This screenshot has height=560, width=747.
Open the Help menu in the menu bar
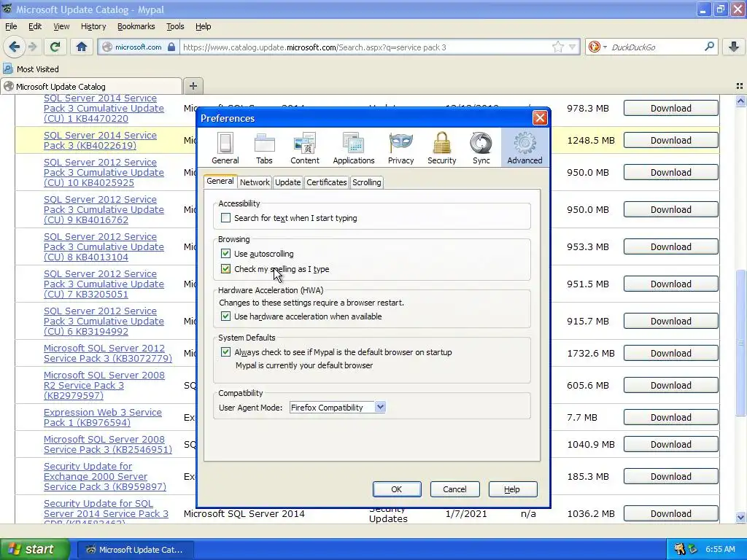point(203,26)
